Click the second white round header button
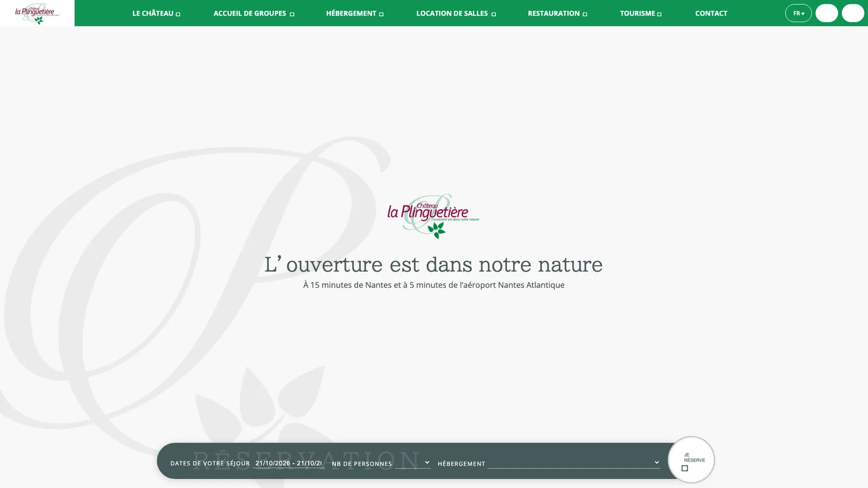Image resolution: width=868 pixels, height=488 pixels. click(x=853, y=13)
